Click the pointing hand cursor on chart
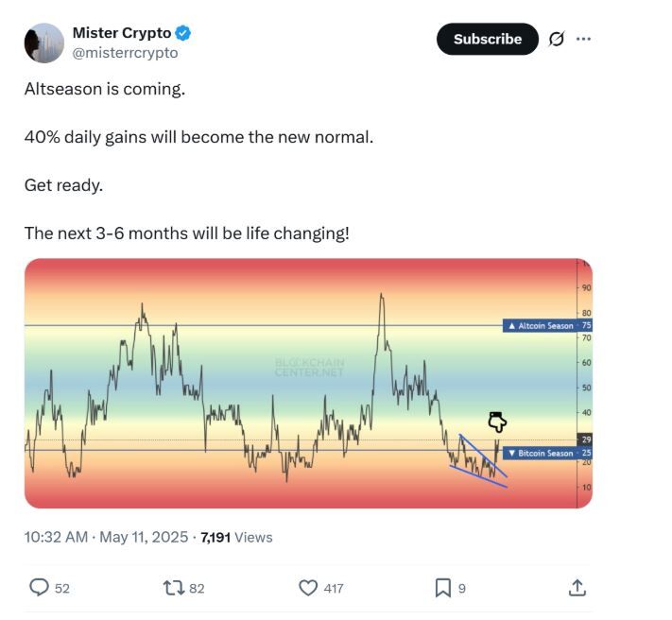The height and width of the screenshot is (620, 672). [x=497, y=422]
